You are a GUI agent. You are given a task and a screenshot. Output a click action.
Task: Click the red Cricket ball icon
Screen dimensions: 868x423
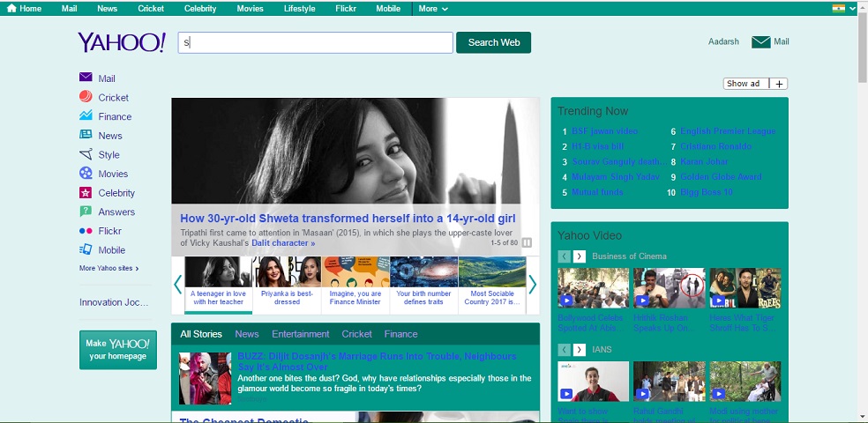click(x=86, y=97)
